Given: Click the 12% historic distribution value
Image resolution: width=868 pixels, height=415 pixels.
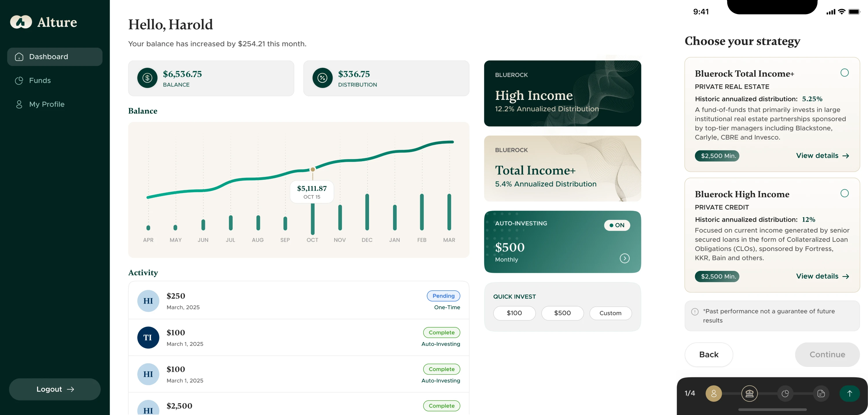Looking at the screenshot, I should click(808, 220).
